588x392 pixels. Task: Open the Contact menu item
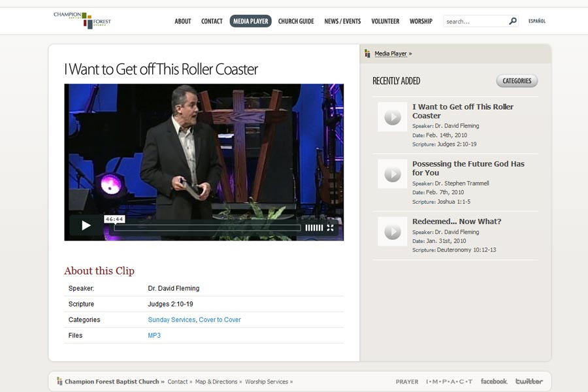pyautogui.click(x=212, y=22)
